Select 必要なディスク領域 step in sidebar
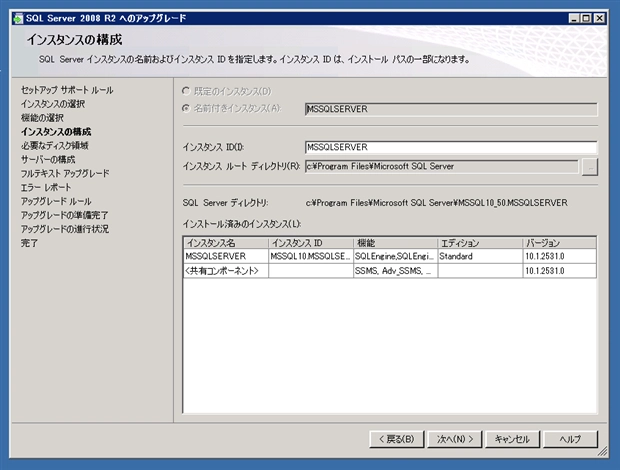Image resolution: width=620 pixels, height=470 pixels. click(55, 145)
